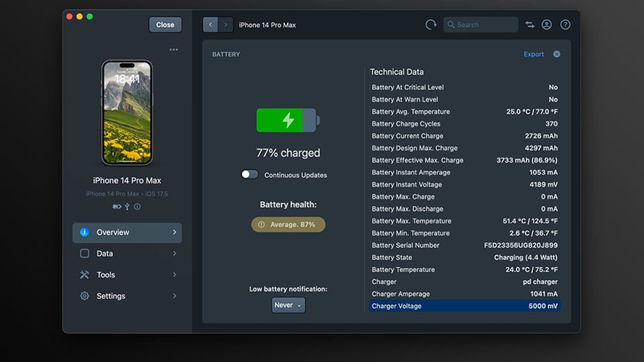
Task: Click the Close button
Action: click(165, 25)
